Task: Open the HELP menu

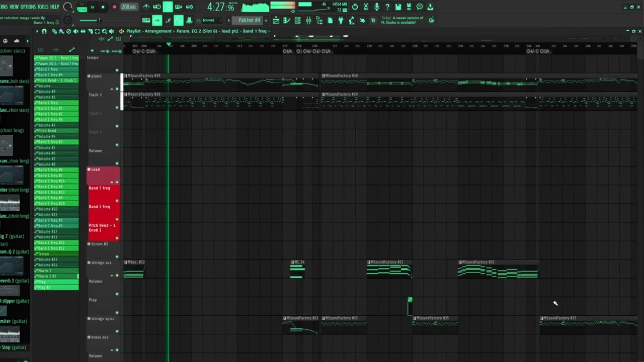Action: point(54,7)
